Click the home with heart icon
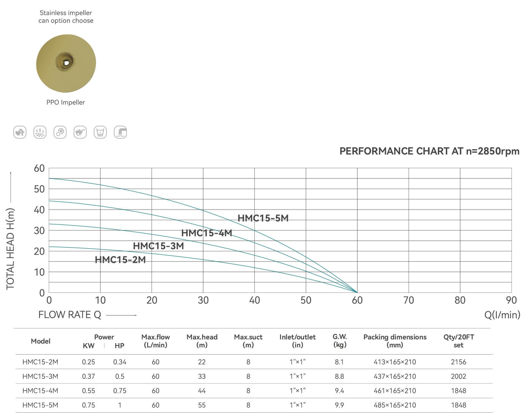 coord(20,132)
